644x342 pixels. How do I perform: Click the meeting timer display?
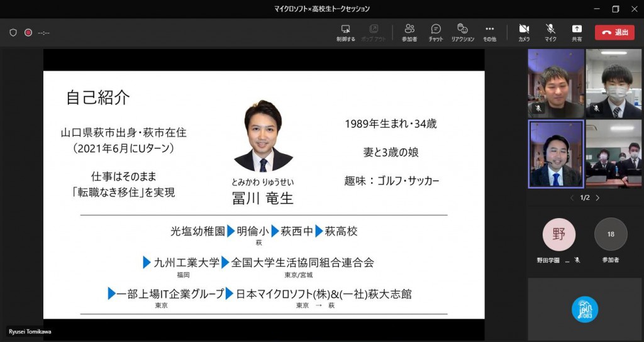(x=43, y=33)
